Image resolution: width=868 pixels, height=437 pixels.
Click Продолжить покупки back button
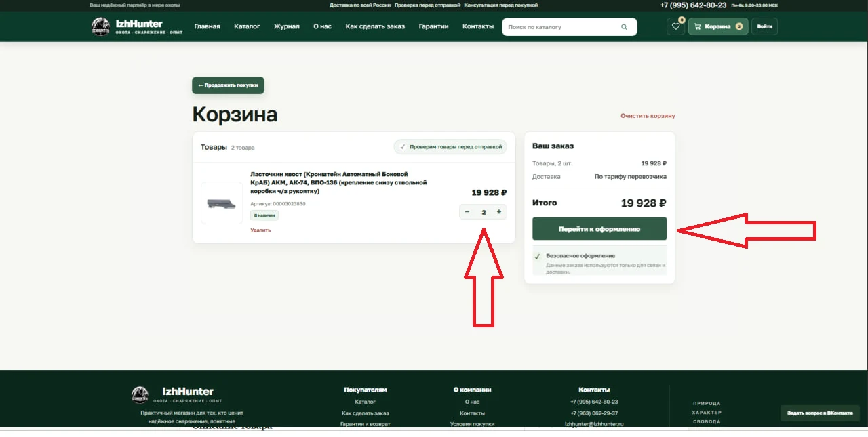[x=228, y=85]
